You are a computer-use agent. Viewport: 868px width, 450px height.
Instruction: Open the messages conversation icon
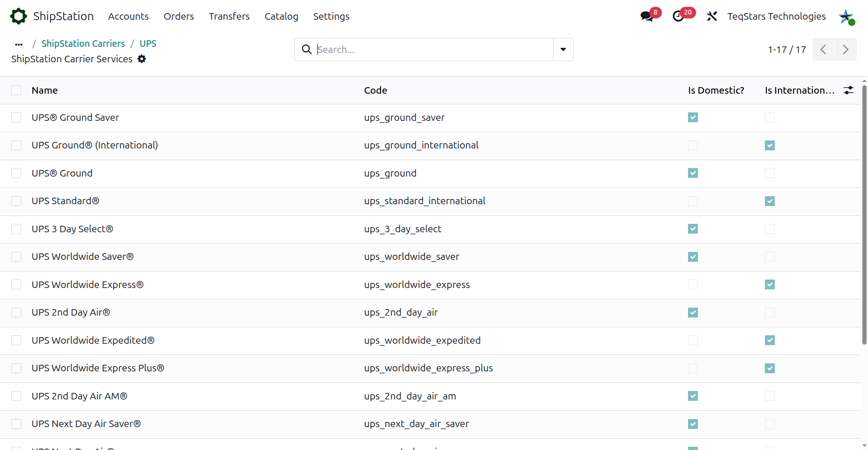[x=647, y=16]
